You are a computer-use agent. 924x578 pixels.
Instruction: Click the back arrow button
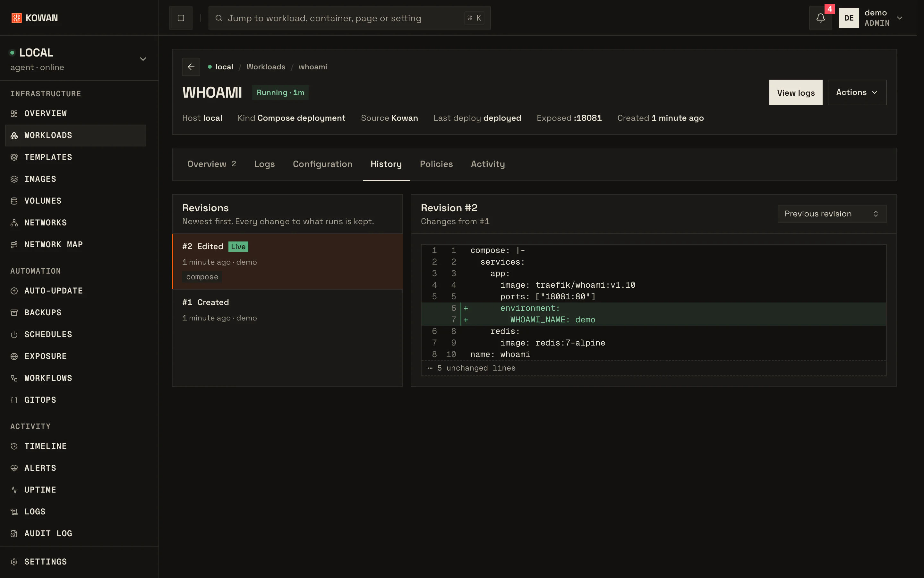(191, 67)
